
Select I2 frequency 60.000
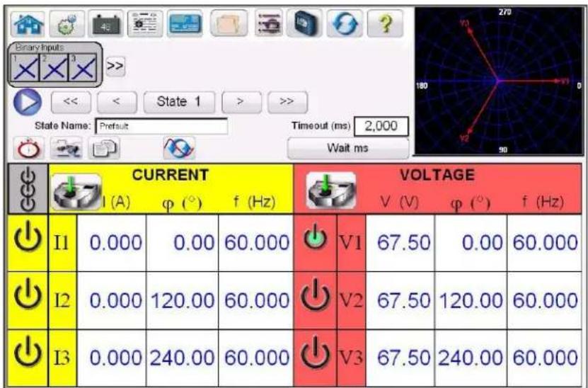pyautogui.click(x=255, y=301)
